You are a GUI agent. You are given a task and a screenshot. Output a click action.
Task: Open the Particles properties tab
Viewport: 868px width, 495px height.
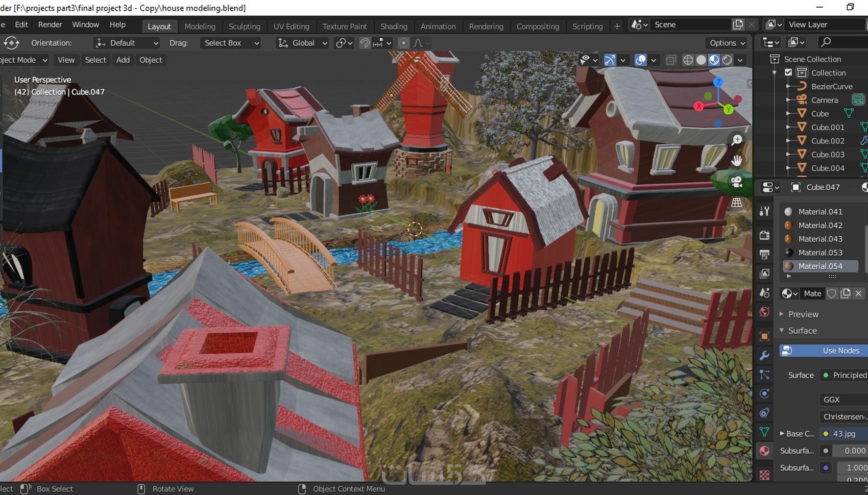point(764,375)
